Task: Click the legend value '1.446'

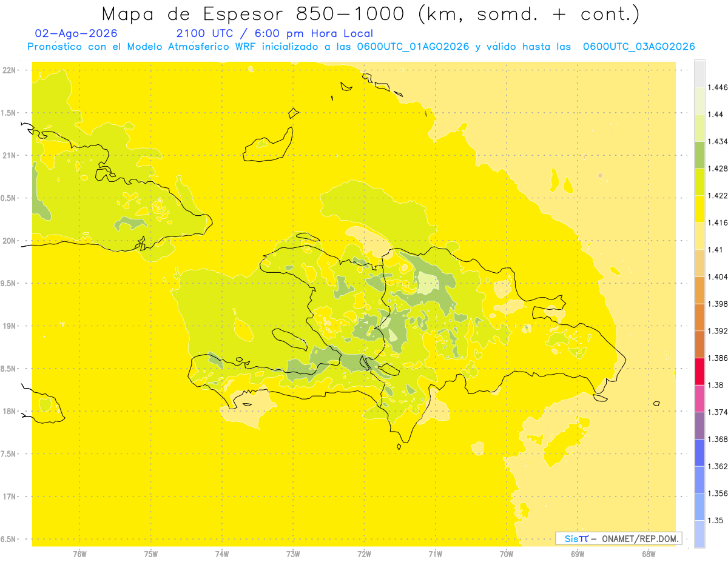Action: click(718, 88)
